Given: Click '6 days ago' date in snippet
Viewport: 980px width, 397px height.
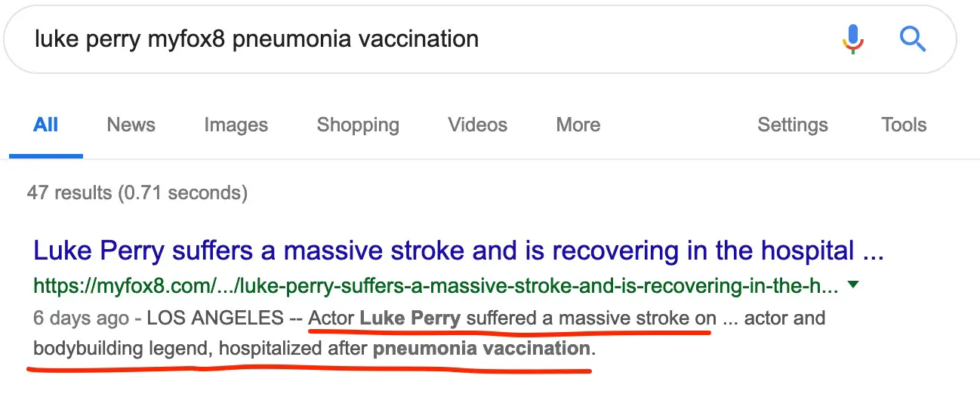Looking at the screenshot, I should [81, 318].
